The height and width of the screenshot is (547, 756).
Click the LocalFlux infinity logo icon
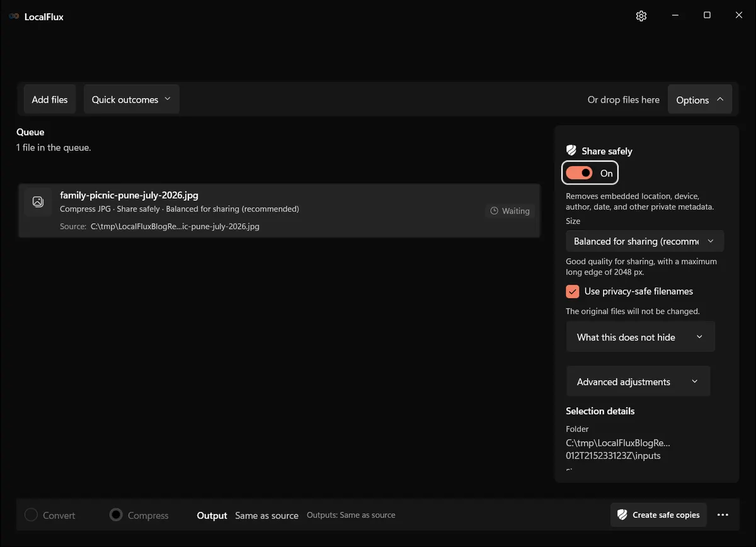(x=14, y=16)
